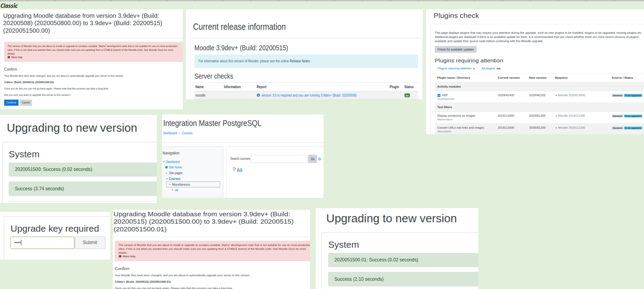Click Convert URLs into links and images row

point(538,128)
